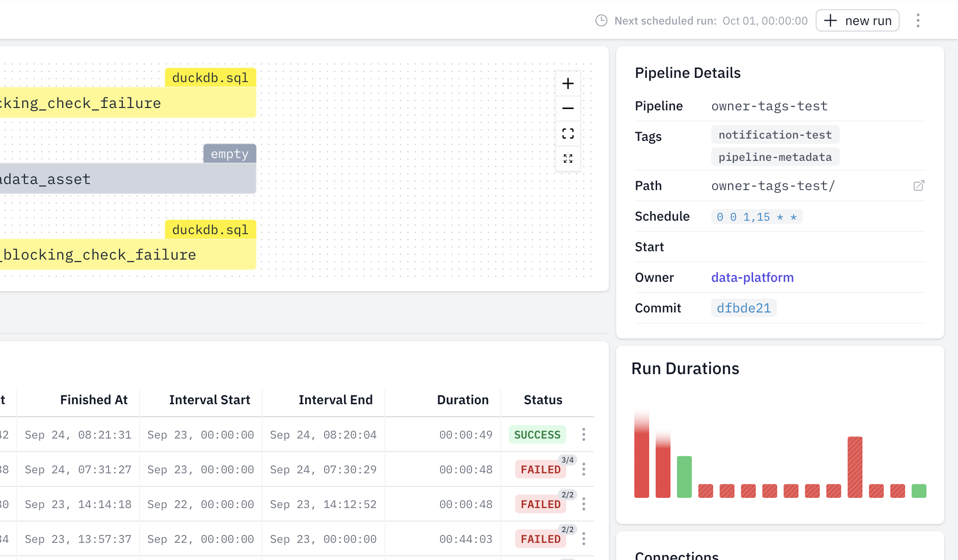
Task: Click Finished At cell Sep 23, 14:14:18
Action: 78,504
